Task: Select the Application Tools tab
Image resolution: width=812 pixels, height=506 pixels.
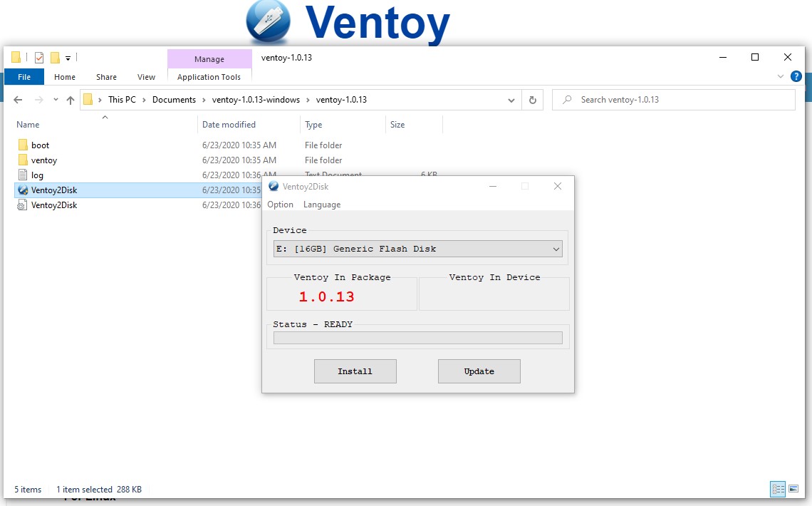Action: pyautogui.click(x=209, y=77)
